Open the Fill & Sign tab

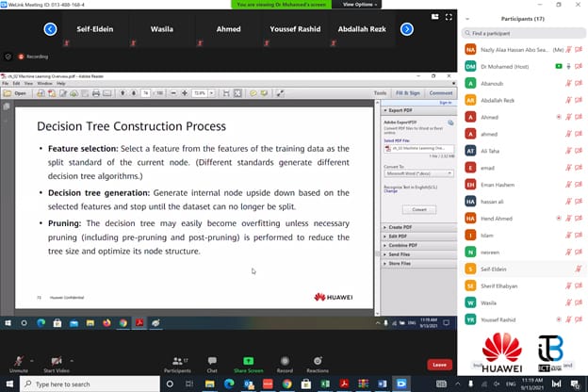pyautogui.click(x=408, y=93)
